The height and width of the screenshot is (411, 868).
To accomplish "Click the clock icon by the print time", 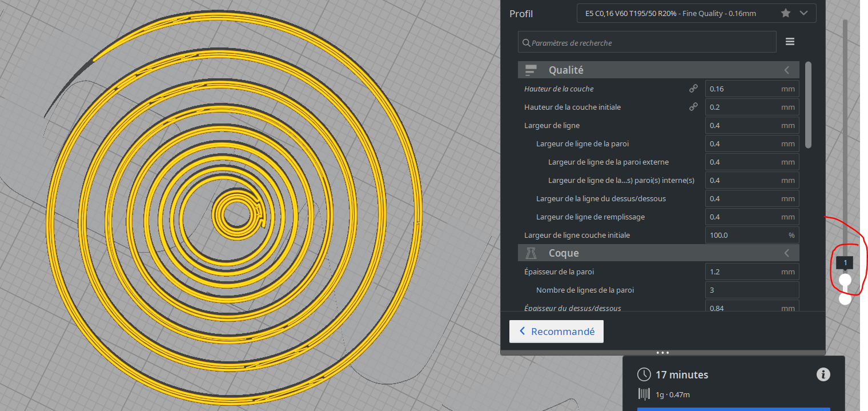I will (644, 374).
